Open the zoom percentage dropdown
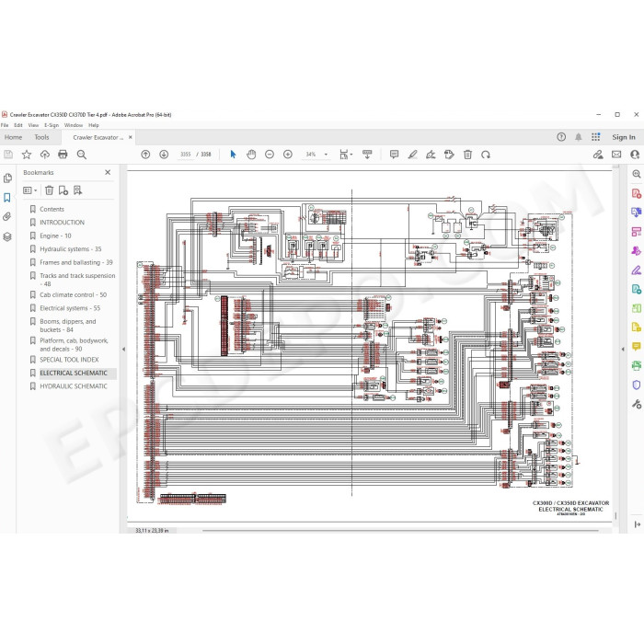The image size is (644, 644). pos(326,155)
